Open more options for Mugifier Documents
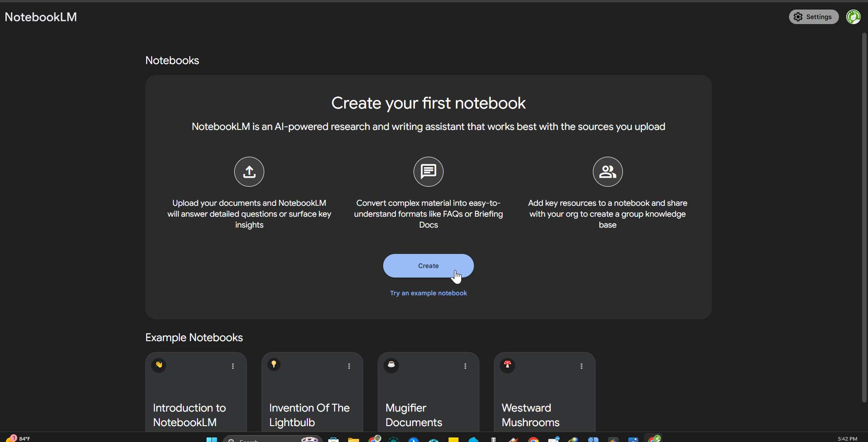This screenshot has height=442, width=868. tap(465, 366)
